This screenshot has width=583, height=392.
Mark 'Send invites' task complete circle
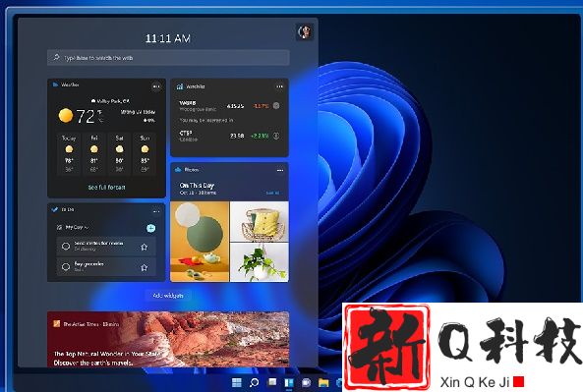click(66, 246)
